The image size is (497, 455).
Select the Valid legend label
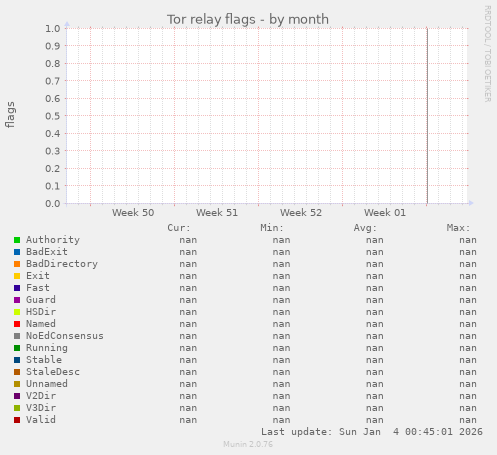coord(41,420)
